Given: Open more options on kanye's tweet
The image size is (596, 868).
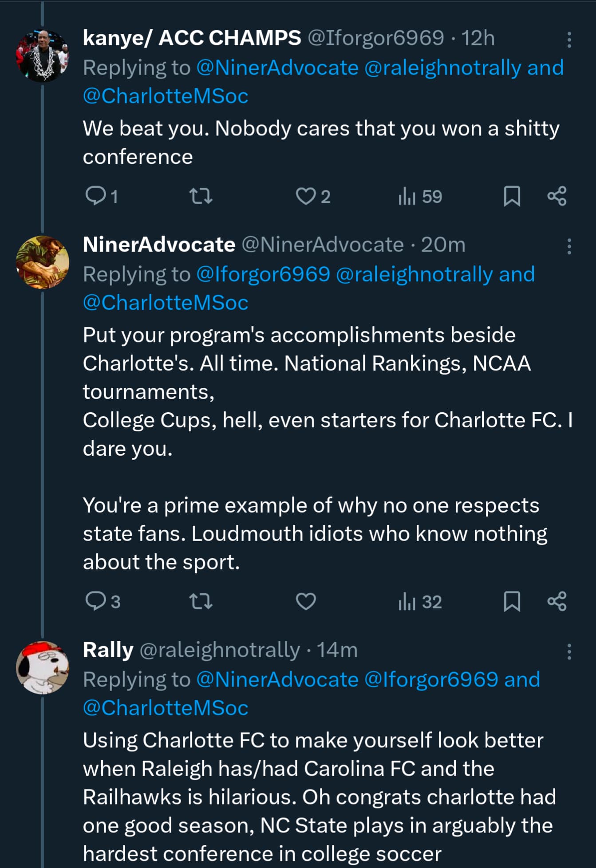Looking at the screenshot, I should coord(569,40).
